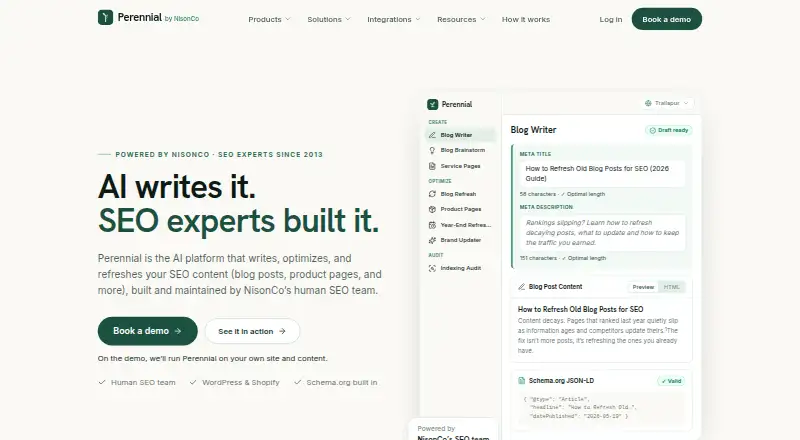Click the Perennial logo icon in header
Image resolution: width=800 pixels, height=440 pixels.
coord(105,17)
